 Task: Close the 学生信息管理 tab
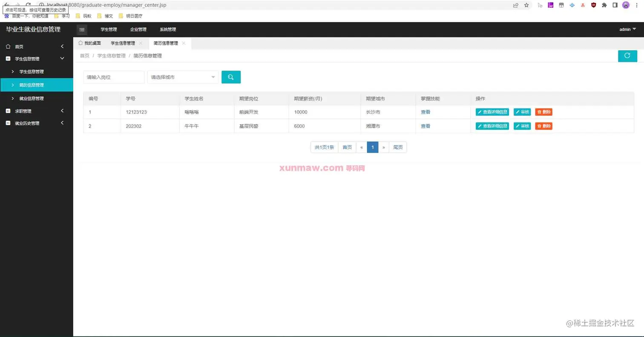click(141, 43)
